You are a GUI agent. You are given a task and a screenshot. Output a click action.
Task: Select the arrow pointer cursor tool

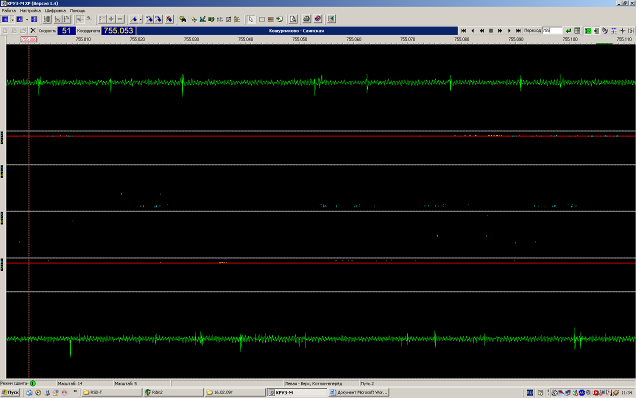click(251, 19)
